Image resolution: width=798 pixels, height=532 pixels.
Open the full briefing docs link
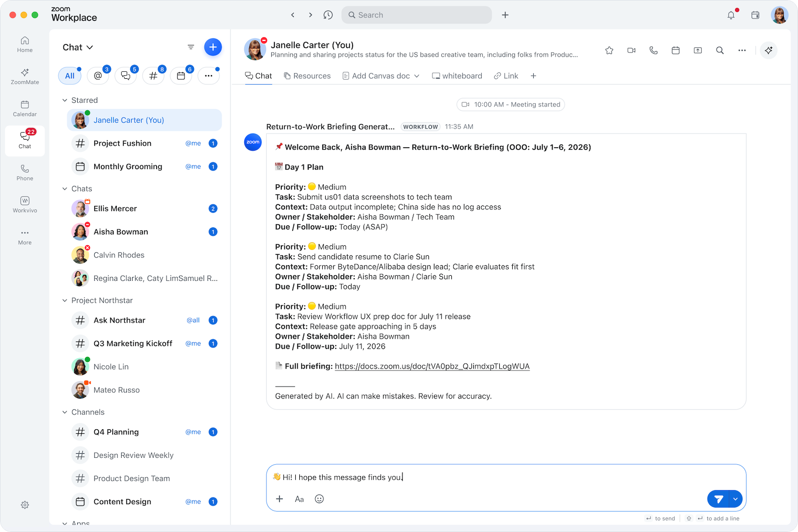(x=432, y=366)
